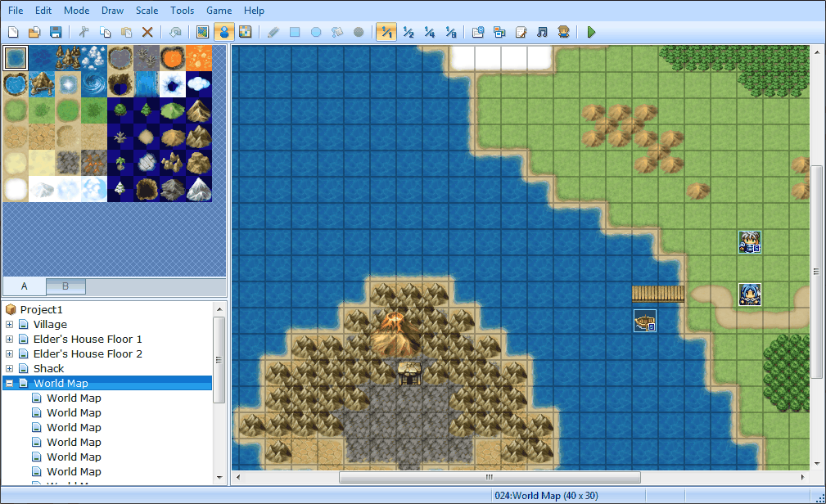The height and width of the screenshot is (504, 826).
Task: Open a project using the folder icon
Action: [x=34, y=32]
